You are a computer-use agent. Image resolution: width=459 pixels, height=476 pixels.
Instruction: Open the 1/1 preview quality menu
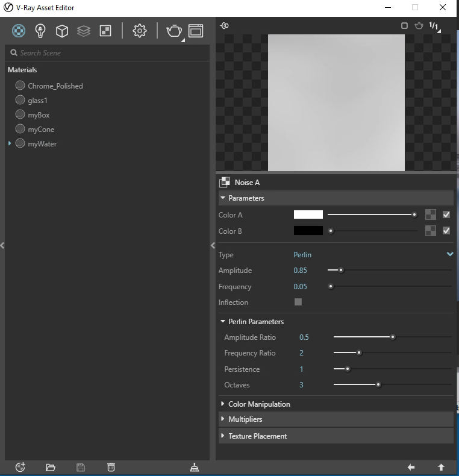tap(434, 27)
